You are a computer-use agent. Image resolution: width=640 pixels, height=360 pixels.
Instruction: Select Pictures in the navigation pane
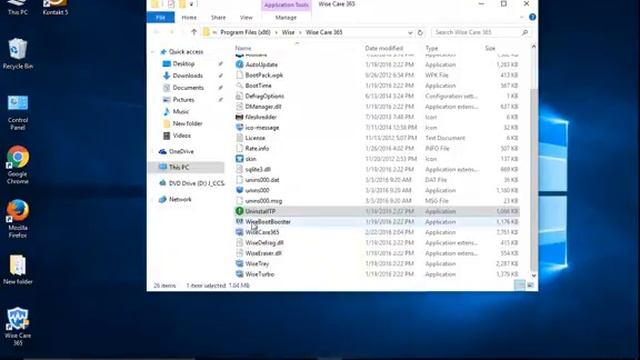(183, 100)
